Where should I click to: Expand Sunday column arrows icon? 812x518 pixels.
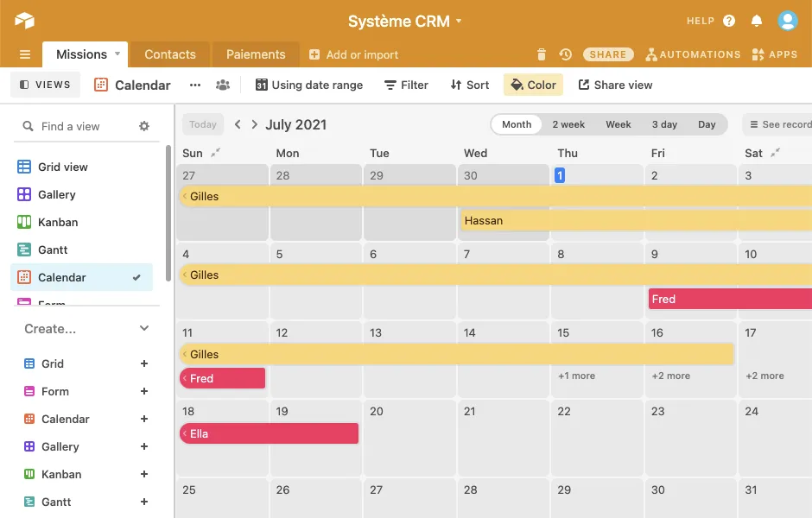pyautogui.click(x=215, y=153)
